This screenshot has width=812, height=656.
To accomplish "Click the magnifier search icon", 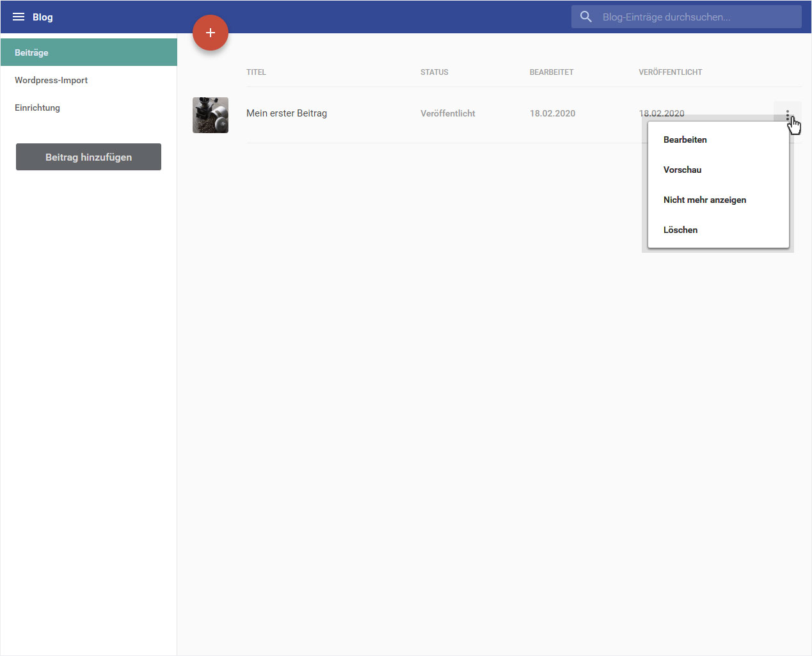I will [586, 17].
